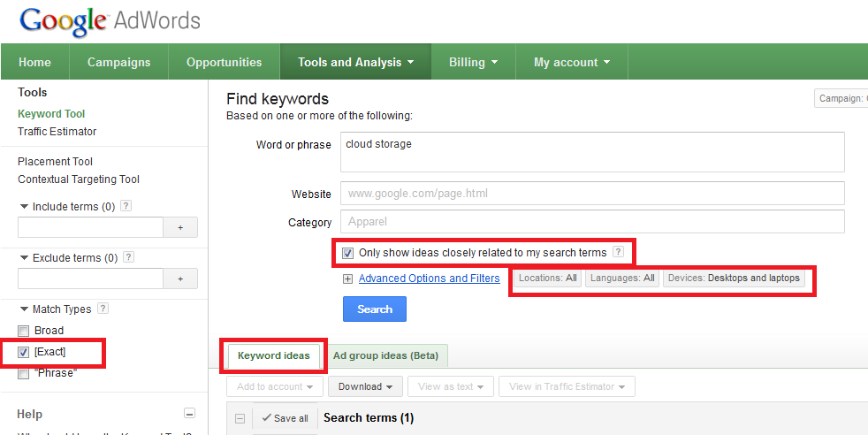Open Contextual Targeting Tool link
This screenshot has height=435, width=868.
click(x=79, y=179)
